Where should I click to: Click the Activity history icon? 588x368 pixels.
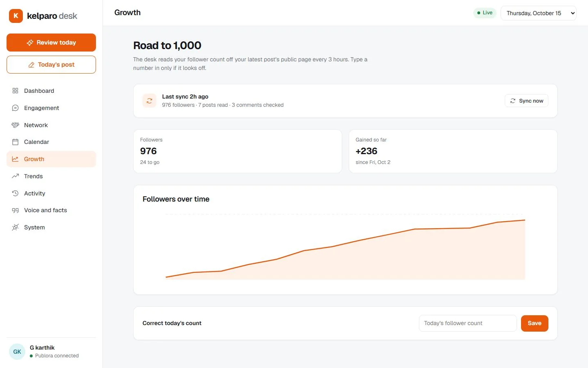point(16,193)
